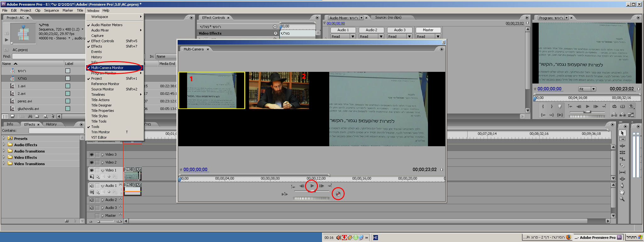Screen dimensions: 644x242
Task: Mute Audio 2 track speaker toggle
Action: [x=92, y=200]
